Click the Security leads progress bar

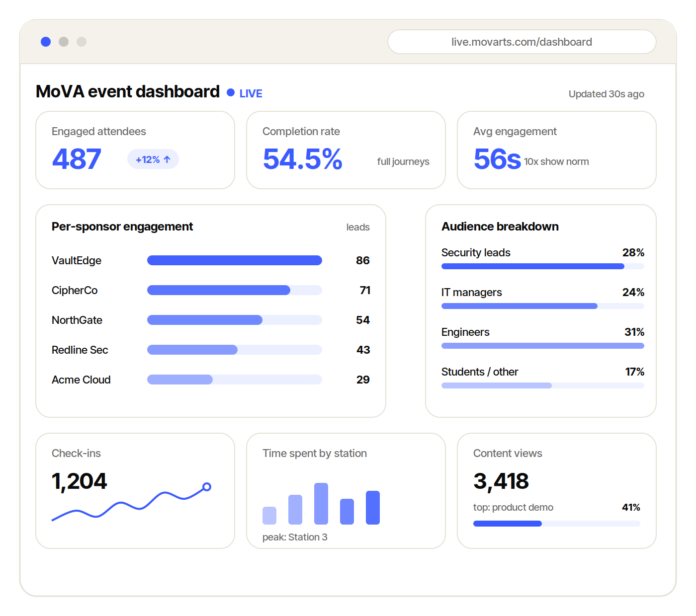click(543, 266)
